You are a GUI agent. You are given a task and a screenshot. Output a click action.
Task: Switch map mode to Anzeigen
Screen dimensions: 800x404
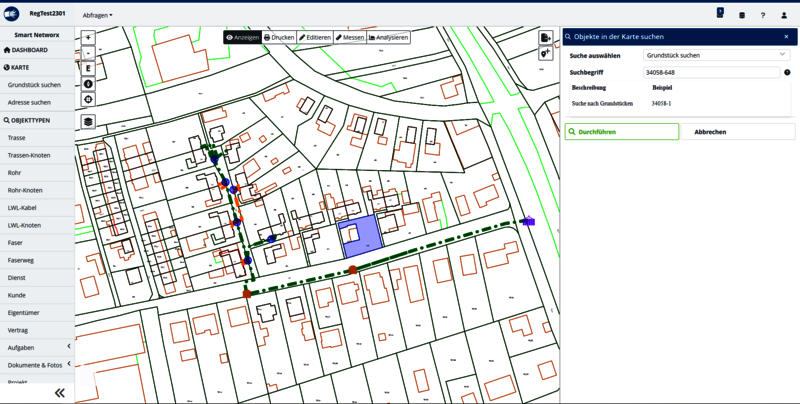click(243, 37)
